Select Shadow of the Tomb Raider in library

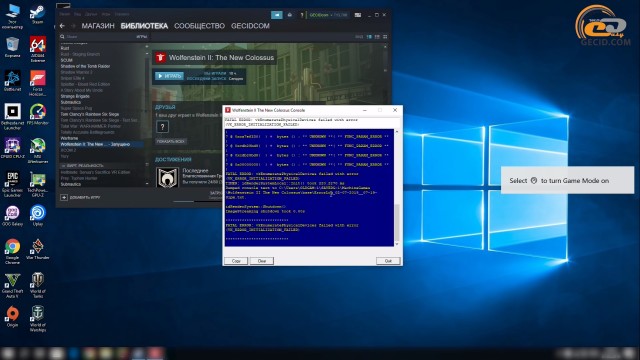click(x=85, y=66)
